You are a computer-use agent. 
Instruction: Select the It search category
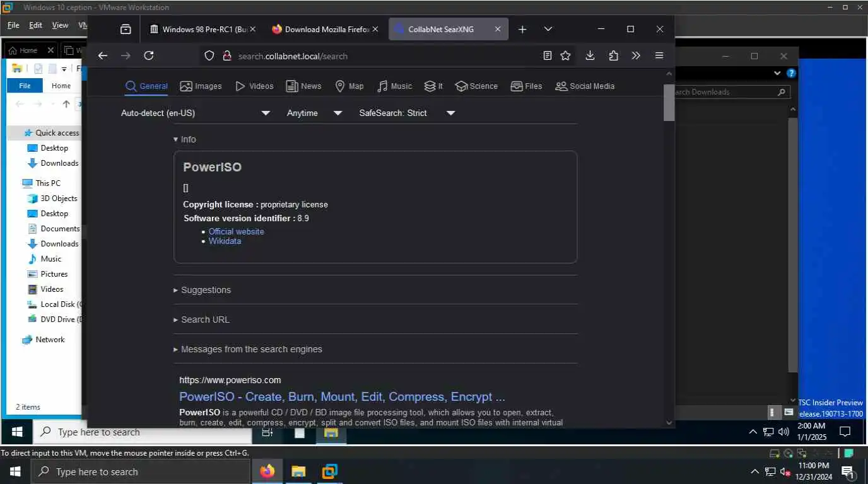point(433,86)
